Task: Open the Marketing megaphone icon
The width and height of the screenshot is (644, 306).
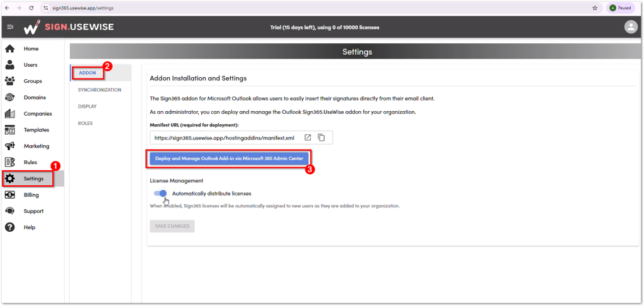Action: pyautogui.click(x=10, y=146)
